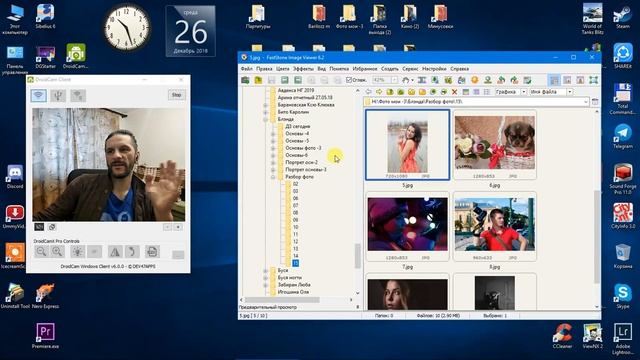Click the Open file folder icon in FastStone toolbar
Viewport: 640px width, 360px height.
click(258, 80)
